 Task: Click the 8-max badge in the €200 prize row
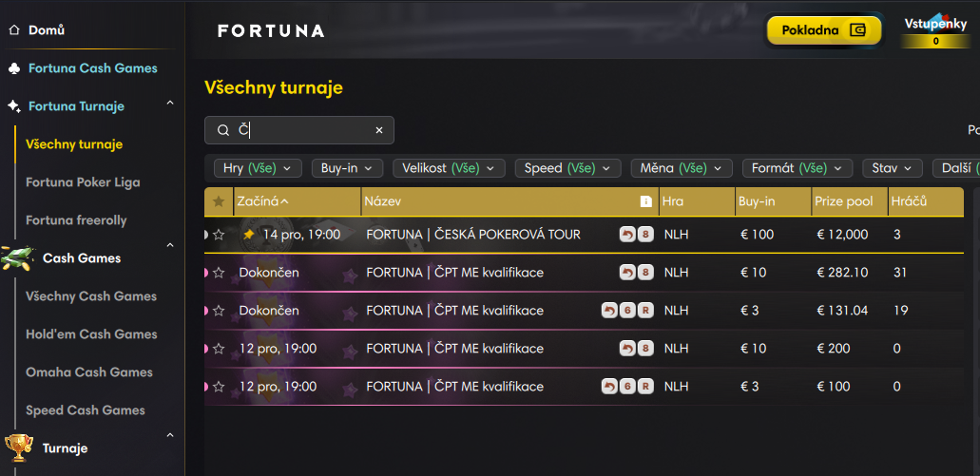tap(645, 349)
